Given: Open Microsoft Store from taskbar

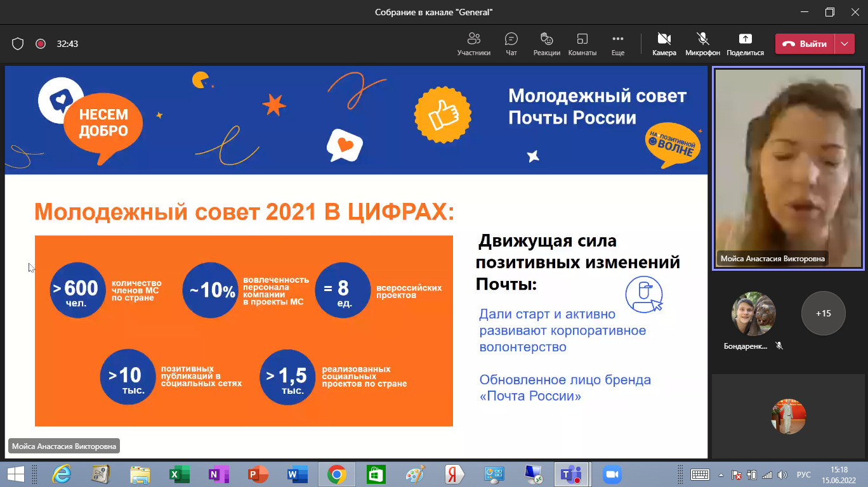Looking at the screenshot, I should (x=376, y=474).
